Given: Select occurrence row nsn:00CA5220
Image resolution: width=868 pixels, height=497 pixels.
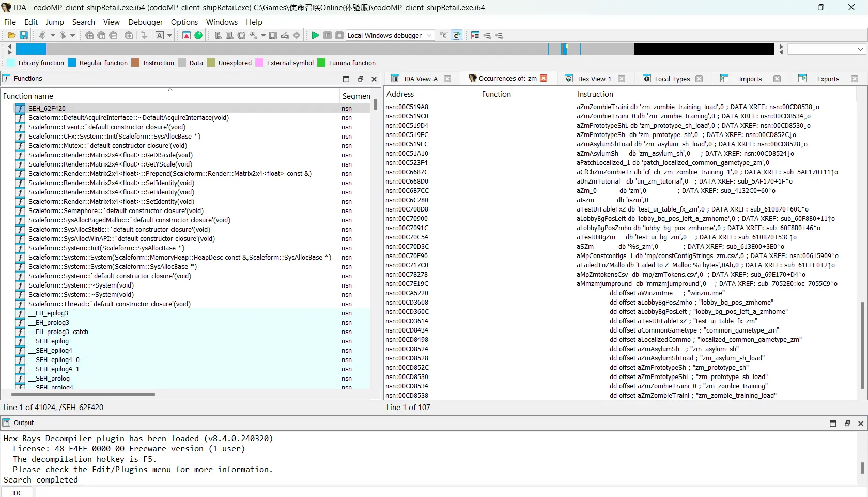Looking at the screenshot, I should coord(620,293).
